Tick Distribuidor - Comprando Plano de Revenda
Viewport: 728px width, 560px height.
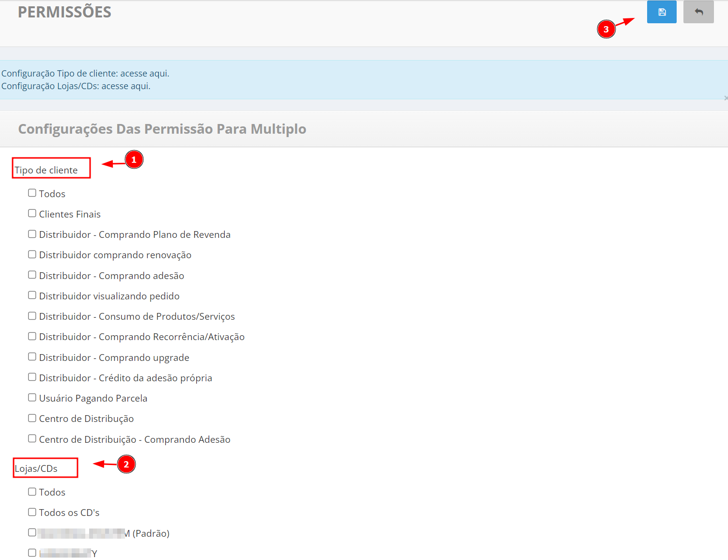tap(32, 234)
